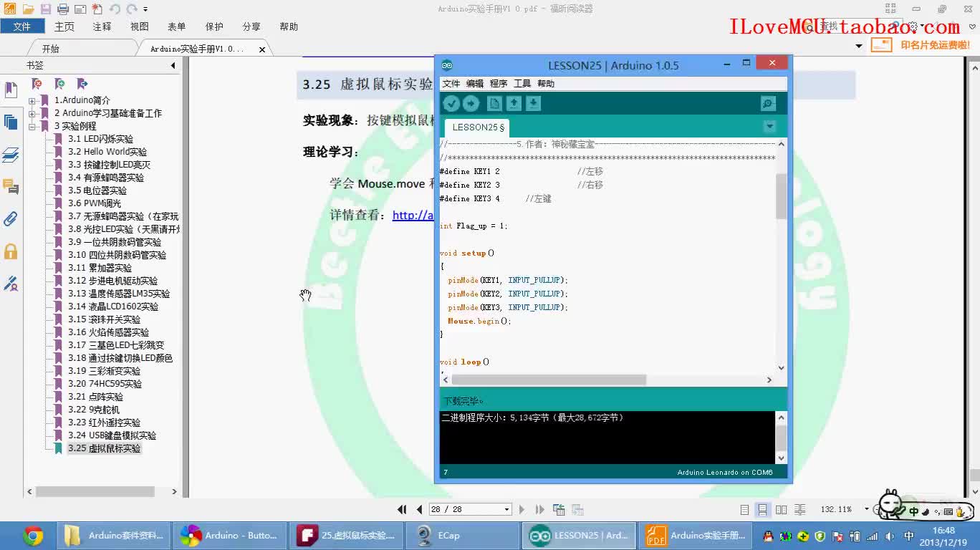Open quick access toolbar customize dropdown
980x550 pixels.
point(145,9)
